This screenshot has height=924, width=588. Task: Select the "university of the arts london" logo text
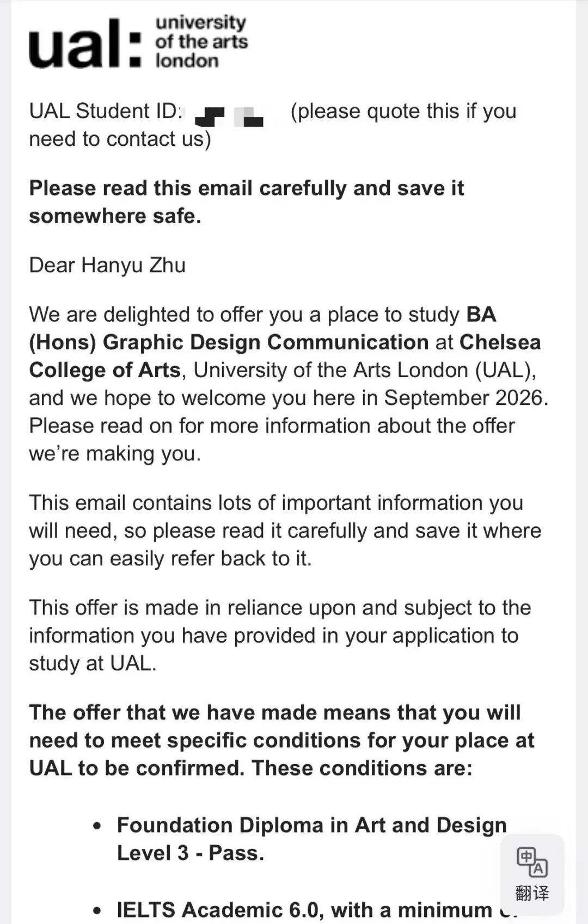pos(201,41)
